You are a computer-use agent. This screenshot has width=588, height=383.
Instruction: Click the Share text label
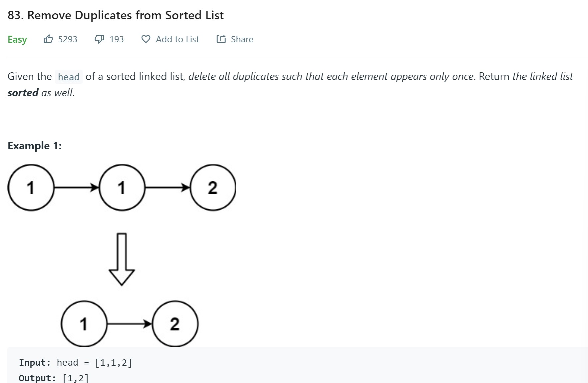point(242,39)
